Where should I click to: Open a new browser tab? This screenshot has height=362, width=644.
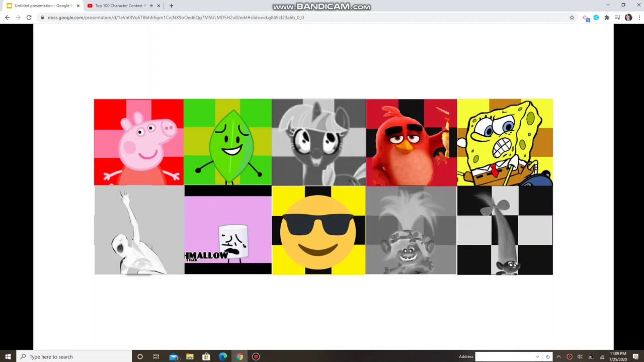171,6
